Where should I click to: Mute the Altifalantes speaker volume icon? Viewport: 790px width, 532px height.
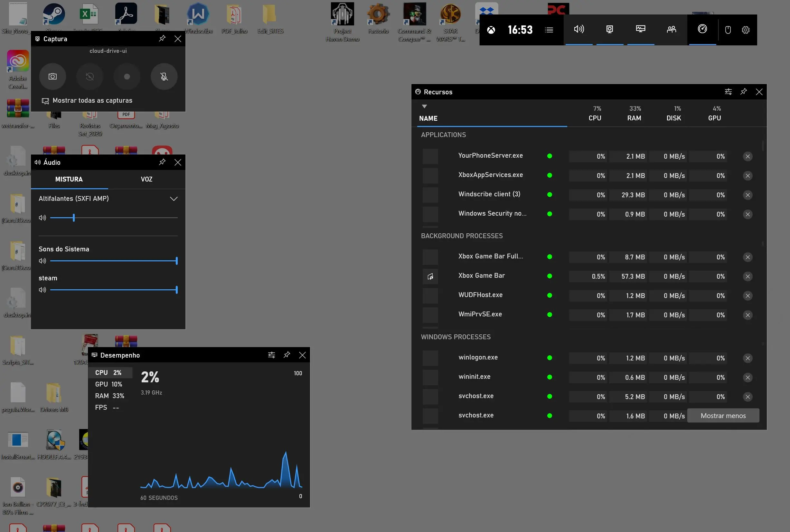(x=42, y=218)
